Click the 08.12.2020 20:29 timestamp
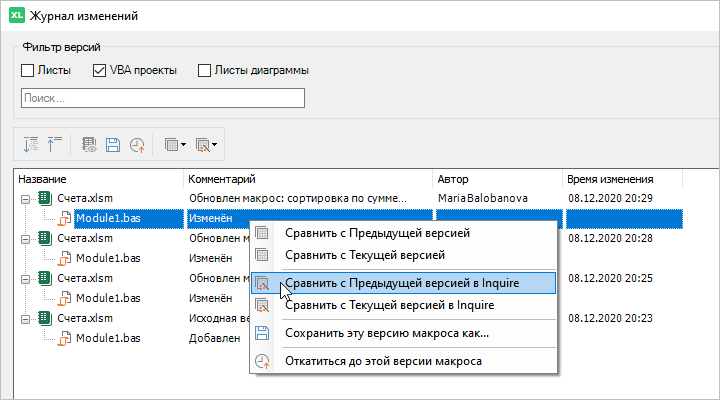The image size is (720, 400). coord(610,198)
